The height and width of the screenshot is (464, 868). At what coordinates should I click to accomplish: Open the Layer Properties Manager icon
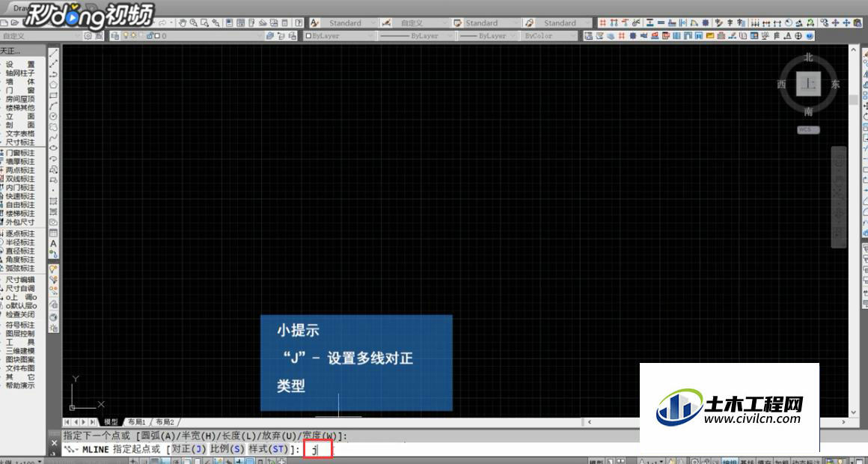coord(115,35)
